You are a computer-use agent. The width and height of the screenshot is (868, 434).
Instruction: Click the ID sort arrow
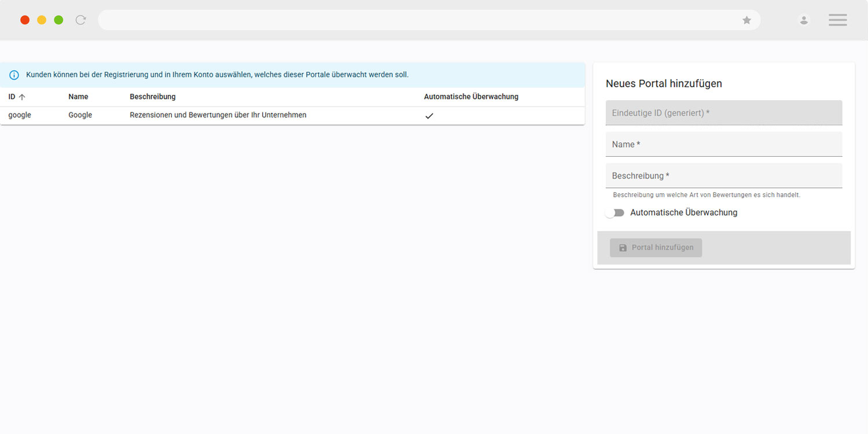click(22, 97)
